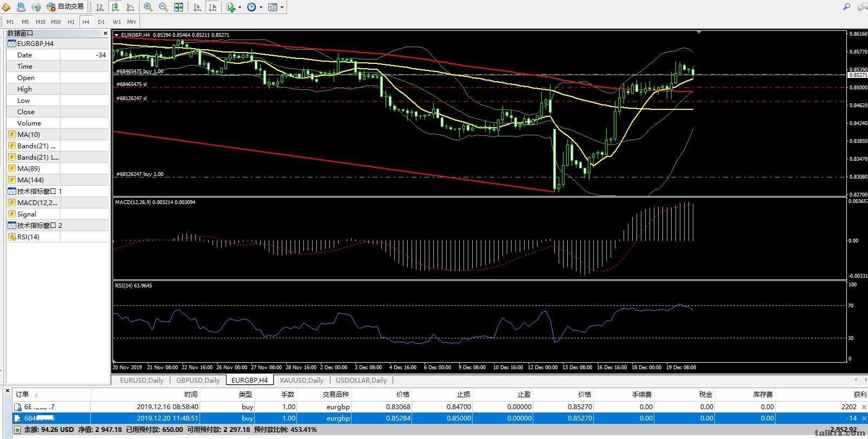The image size is (868, 439).
Task: Switch to GBPUSD,Daily chart tab
Action: [198, 380]
